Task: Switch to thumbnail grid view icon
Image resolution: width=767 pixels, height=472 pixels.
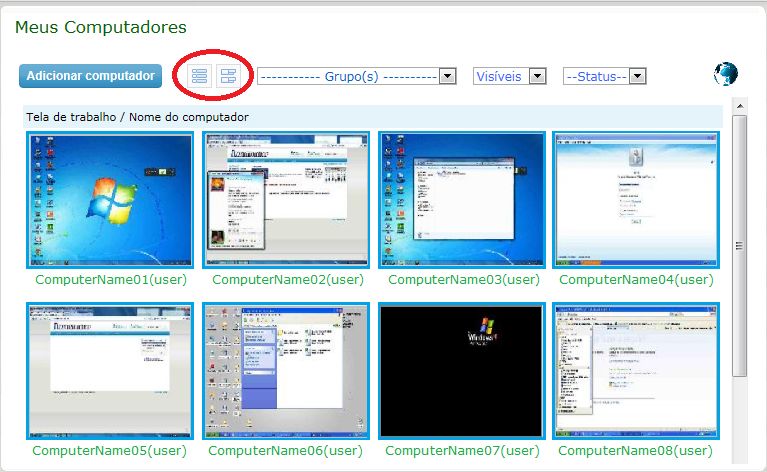Action: coord(228,76)
